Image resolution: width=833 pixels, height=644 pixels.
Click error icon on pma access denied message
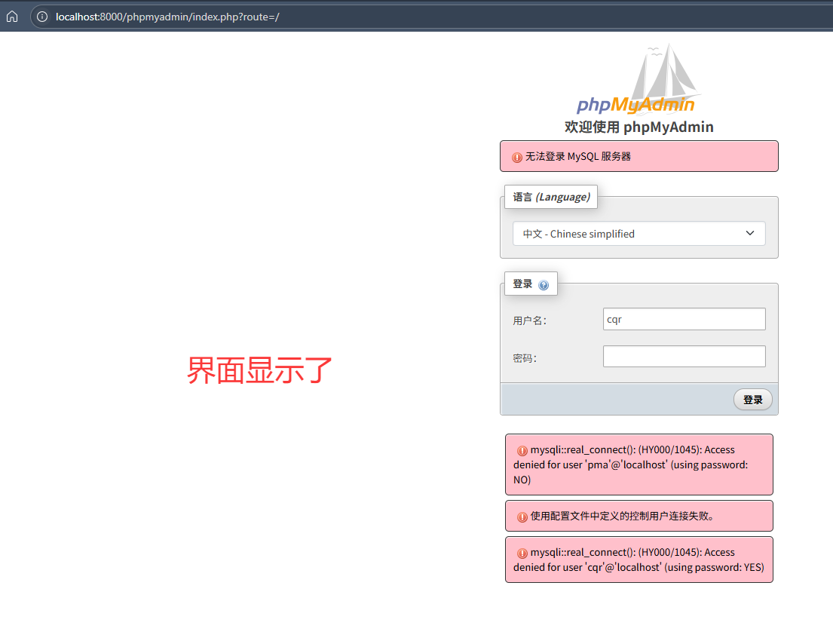(522, 451)
